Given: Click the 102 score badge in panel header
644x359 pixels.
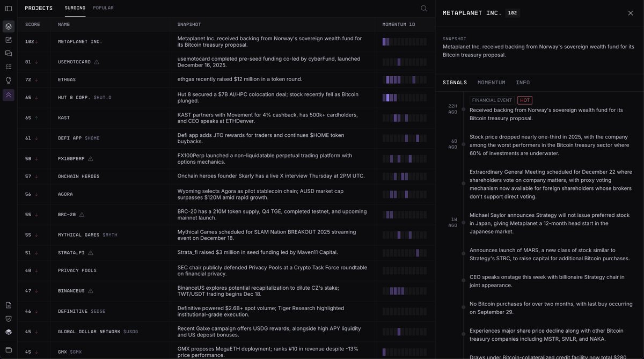Looking at the screenshot, I should (513, 13).
